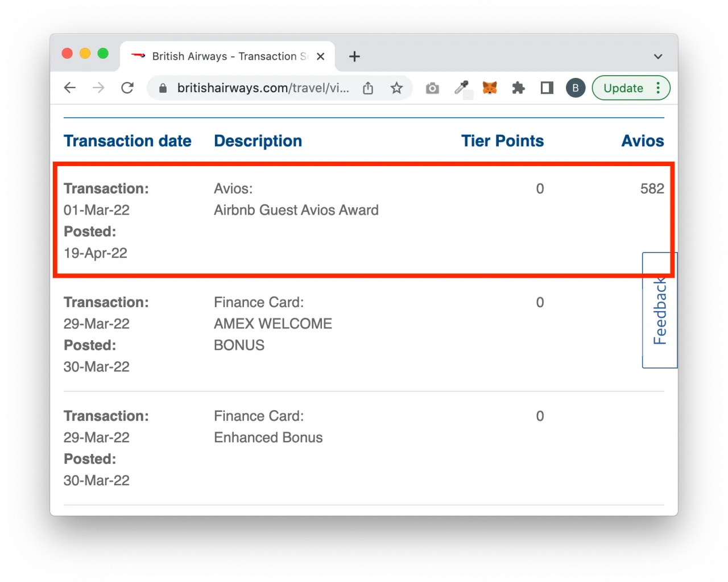Click the padlock site info icon
The image size is (728, 582).
point(163,88)
